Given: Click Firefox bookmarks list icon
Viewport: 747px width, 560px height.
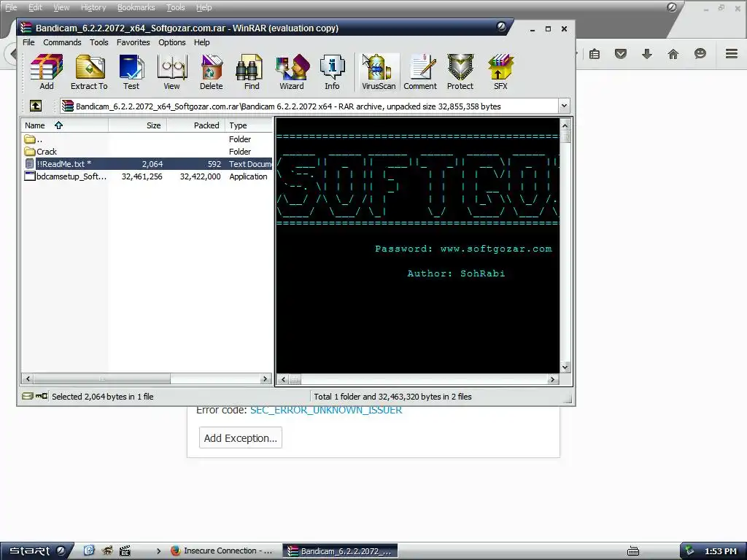Looking at the screenshot, I should 594,54.
